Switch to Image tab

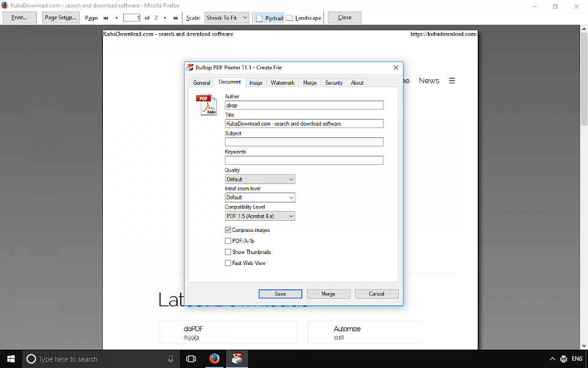256,83
